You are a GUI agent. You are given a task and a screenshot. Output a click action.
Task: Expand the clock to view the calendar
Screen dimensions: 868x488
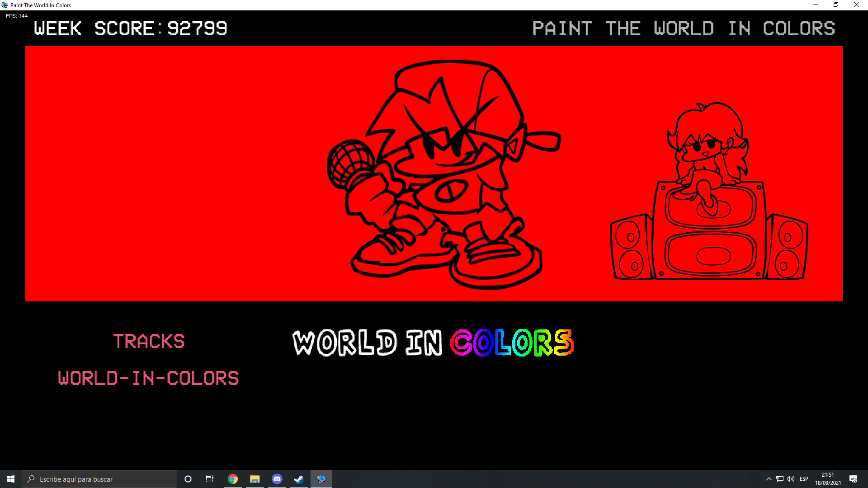point(827,479)
